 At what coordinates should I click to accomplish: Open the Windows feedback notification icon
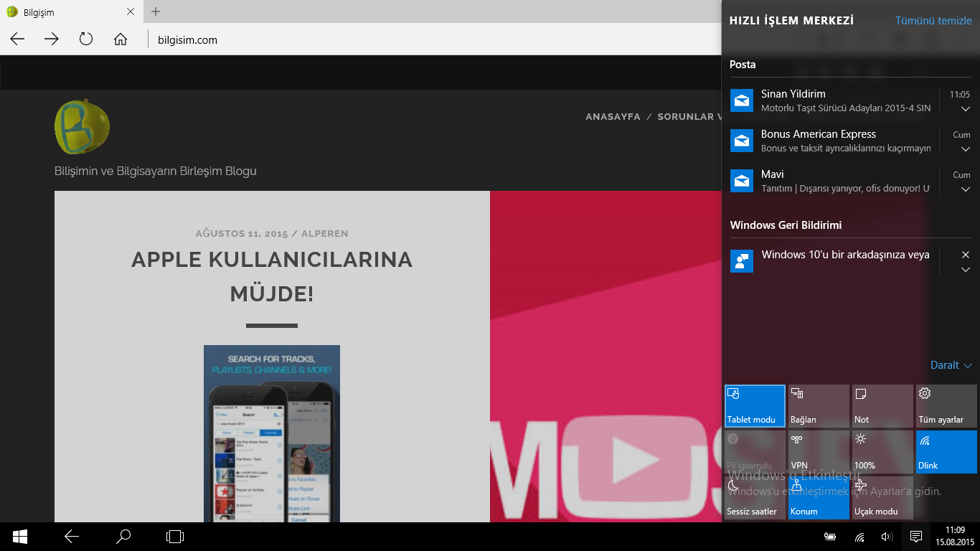[741, 261]
